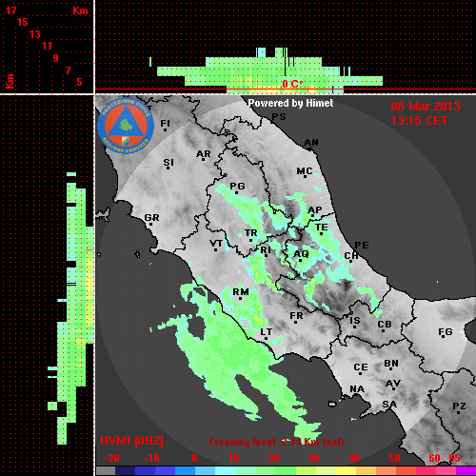476x476 pixels.
Task: Click the '-20' dBZ scale value
Action: coord(111,458)
